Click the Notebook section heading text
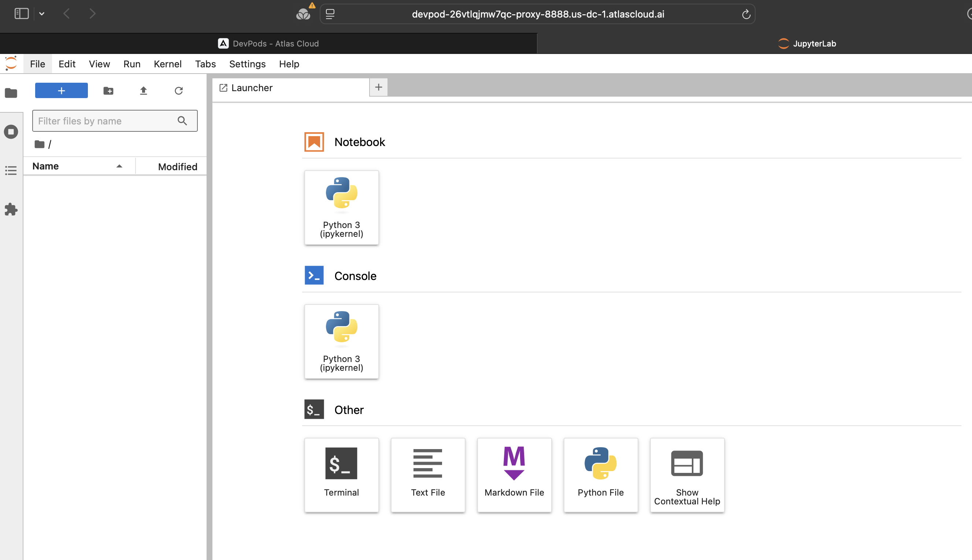 point(360,142)
